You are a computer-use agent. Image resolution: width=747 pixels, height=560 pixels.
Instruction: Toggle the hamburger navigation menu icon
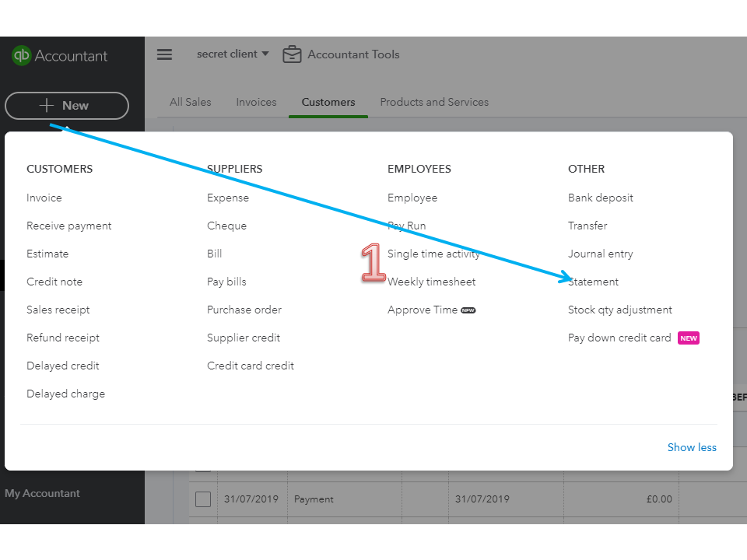tap(164, 54)
